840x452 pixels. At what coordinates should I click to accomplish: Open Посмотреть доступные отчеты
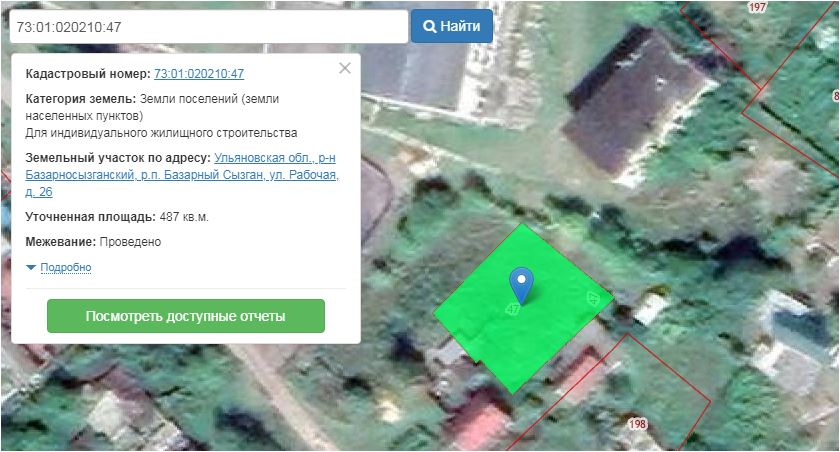pos(186,316)
